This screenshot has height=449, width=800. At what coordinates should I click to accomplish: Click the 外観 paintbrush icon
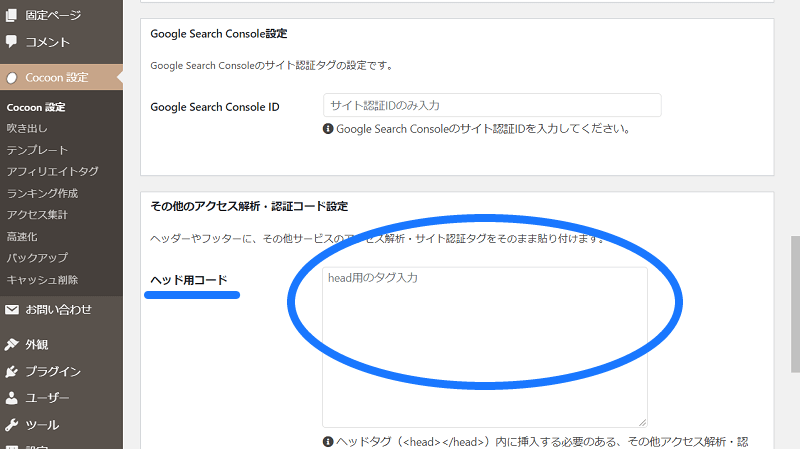[x=11, y=345]
